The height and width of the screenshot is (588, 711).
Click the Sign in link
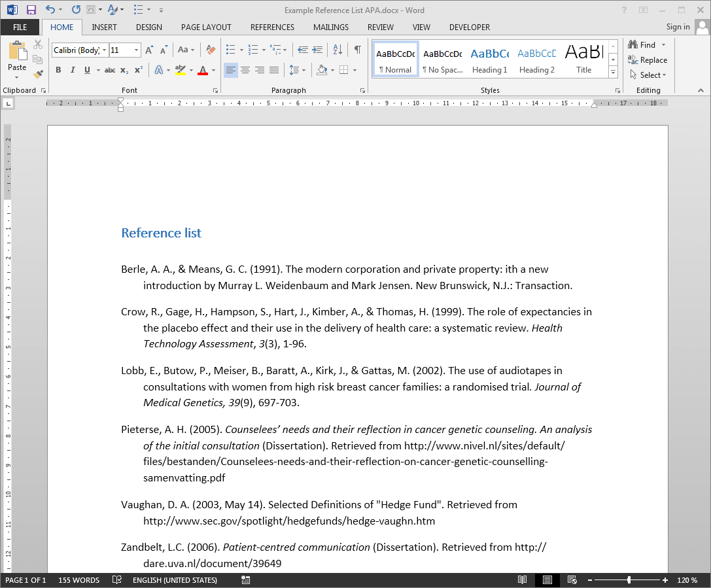click(678, 27)
